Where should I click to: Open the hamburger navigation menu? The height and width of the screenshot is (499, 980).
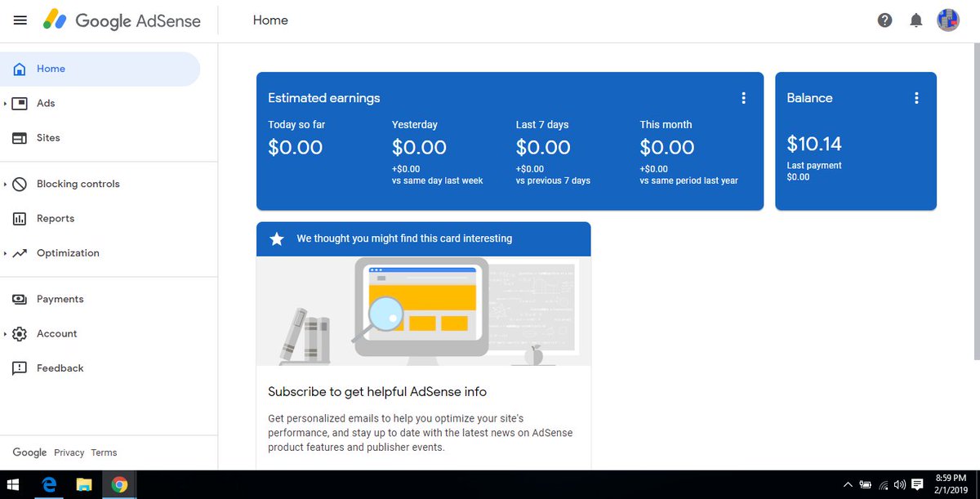[x=20, y=20]
